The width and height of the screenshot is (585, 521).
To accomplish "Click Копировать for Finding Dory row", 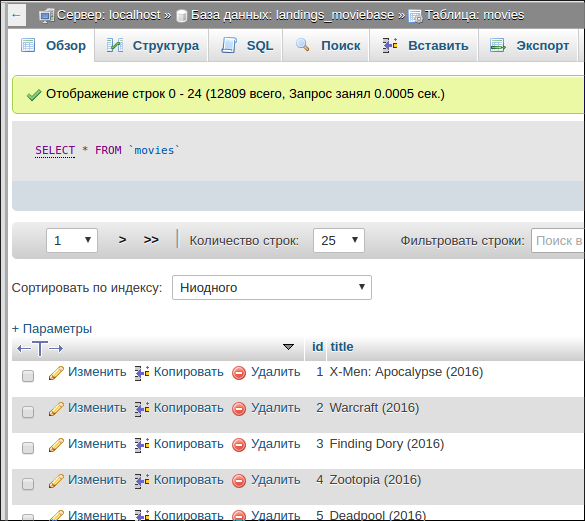I will click(x=188, y=444).
